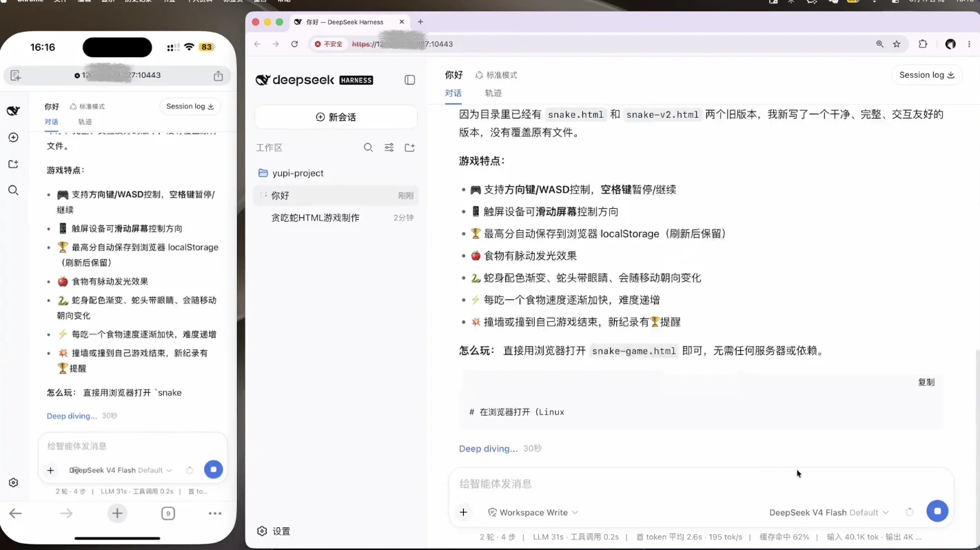Tap the new-tab plus on the phone bottom bar
This screenshot has height=550, width=980.
pos(117,513)
